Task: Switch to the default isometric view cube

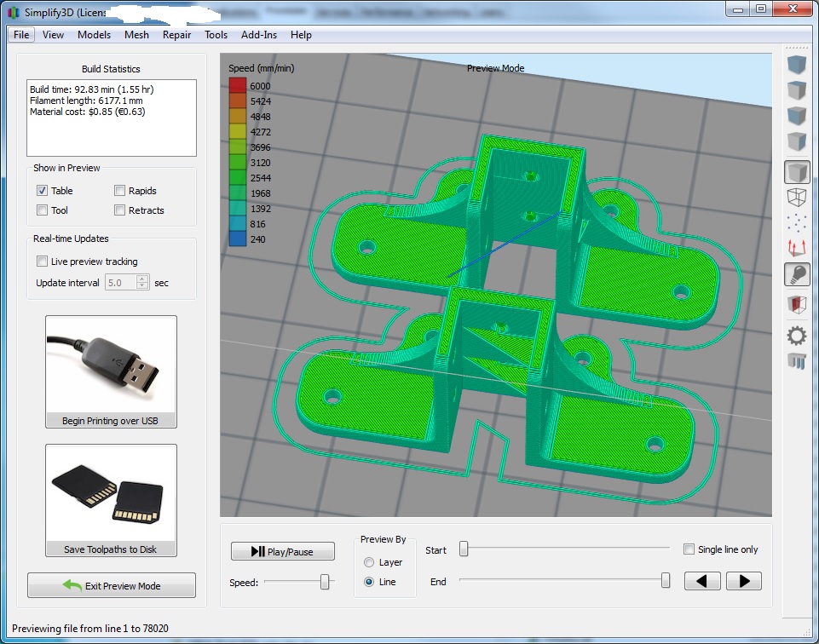Action: pyautogui.click(x=797, y=65)
